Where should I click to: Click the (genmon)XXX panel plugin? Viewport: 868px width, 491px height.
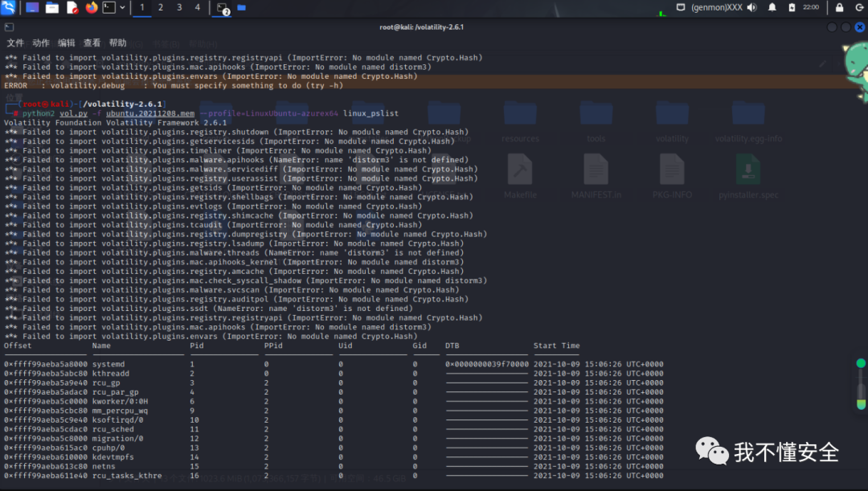[x=717, y=7]
